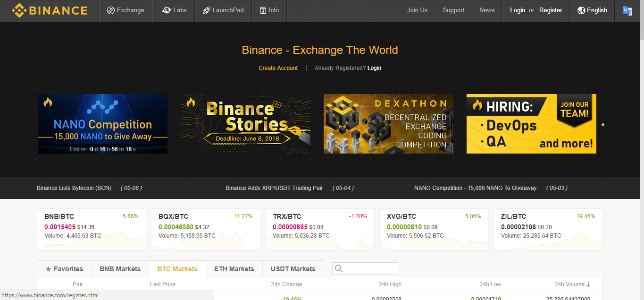Viewport: 644px width, 300px height.
Task: Click the Info menu icon
Action: tap(263, 10)
